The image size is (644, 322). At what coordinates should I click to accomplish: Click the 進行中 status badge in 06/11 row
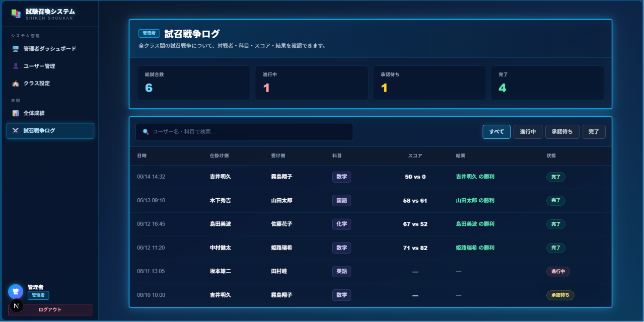coord(558,271)
